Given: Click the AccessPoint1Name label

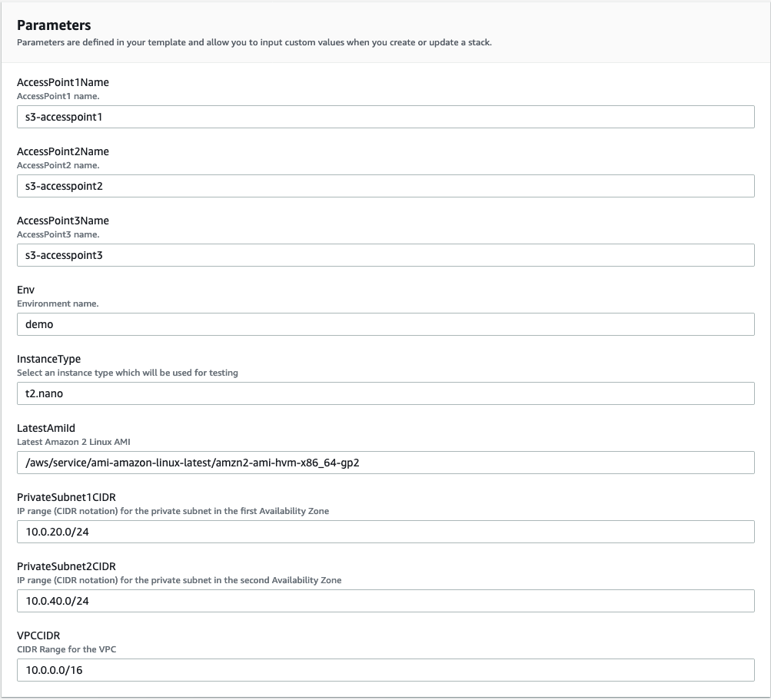Looking at the screenshot, I should [x=63, y=82].
